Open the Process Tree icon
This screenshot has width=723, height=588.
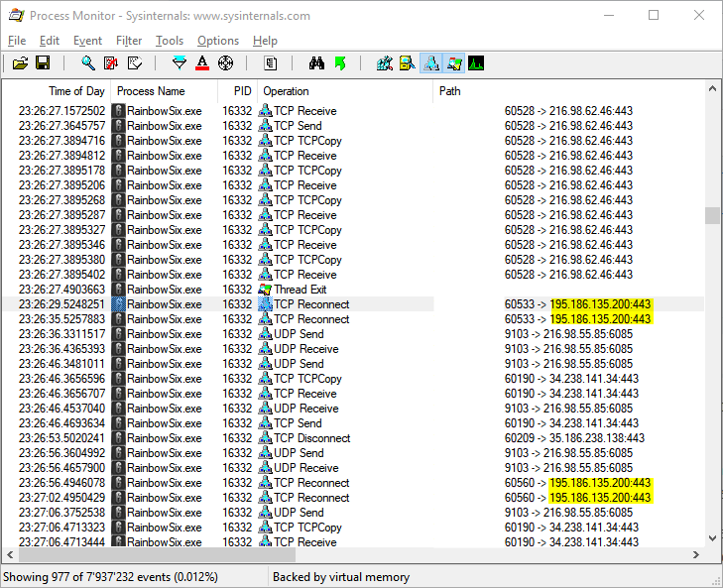270,63
